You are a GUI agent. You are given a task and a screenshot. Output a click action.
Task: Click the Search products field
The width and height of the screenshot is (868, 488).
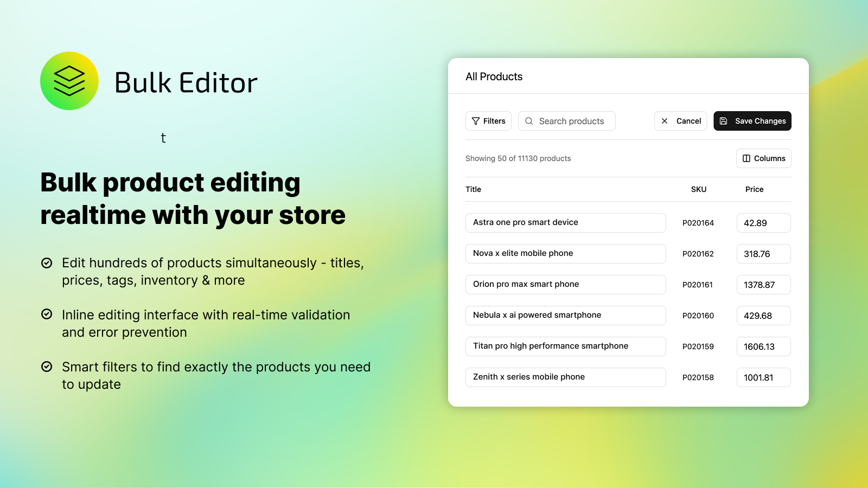[x=567, y=121]
